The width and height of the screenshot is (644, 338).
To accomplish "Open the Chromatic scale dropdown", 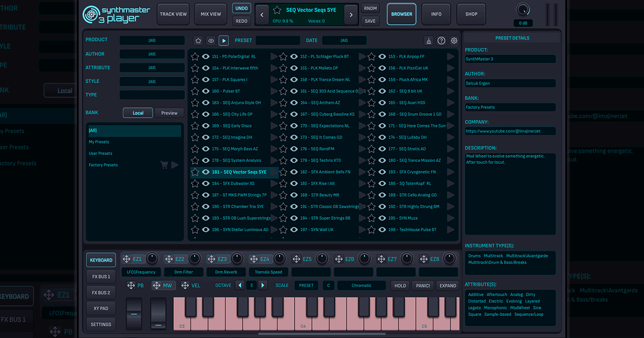I will pyautogui.click(x=362, y=286).
